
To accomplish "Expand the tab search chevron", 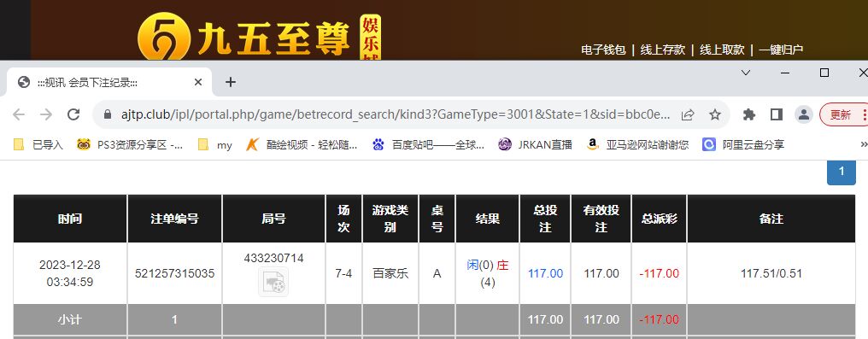I will pyautogui.click(x=746, y=73).
